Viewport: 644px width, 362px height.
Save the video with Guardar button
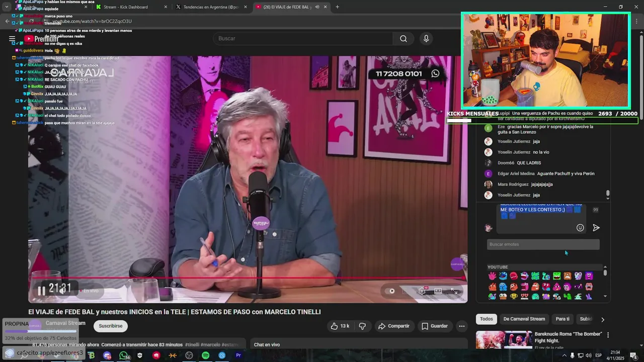435,326
